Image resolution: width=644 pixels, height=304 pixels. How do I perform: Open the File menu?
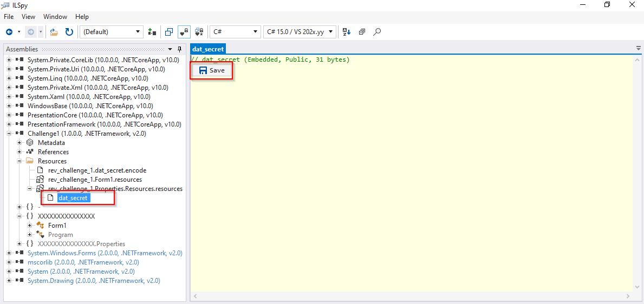[9, 17]
